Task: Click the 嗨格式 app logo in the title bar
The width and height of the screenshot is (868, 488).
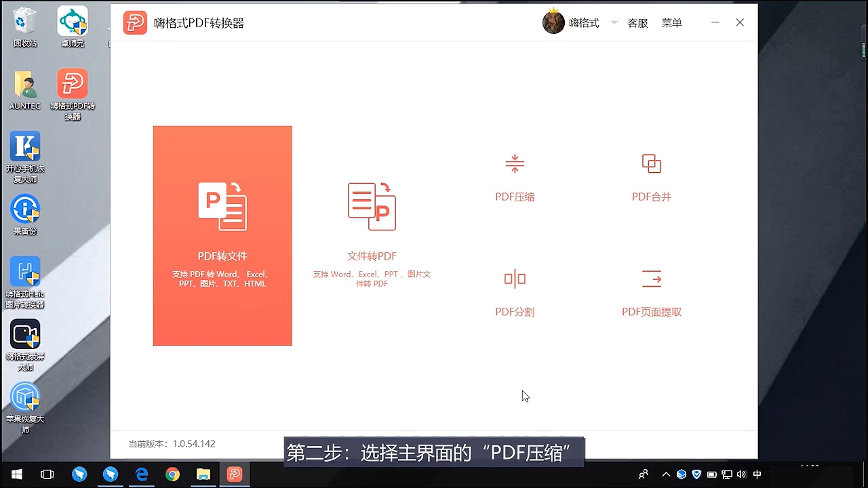Action: [135, 22]
